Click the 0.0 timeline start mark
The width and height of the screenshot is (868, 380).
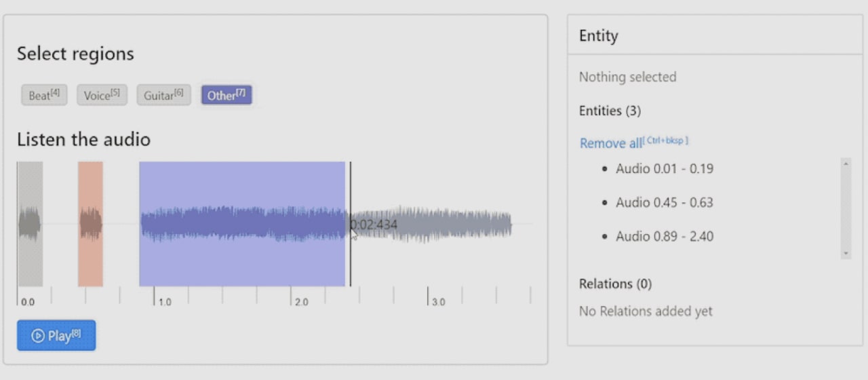tap(18, 296)
